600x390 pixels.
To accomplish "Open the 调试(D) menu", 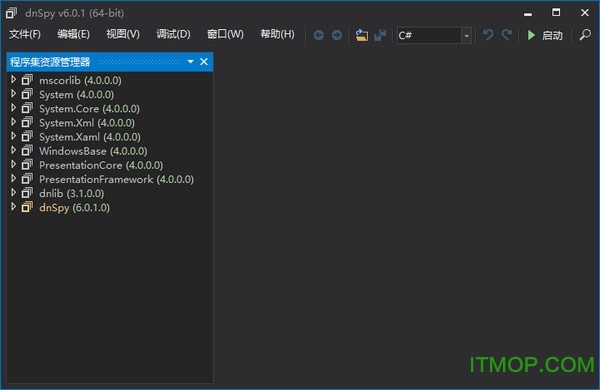I will point(173,34).
